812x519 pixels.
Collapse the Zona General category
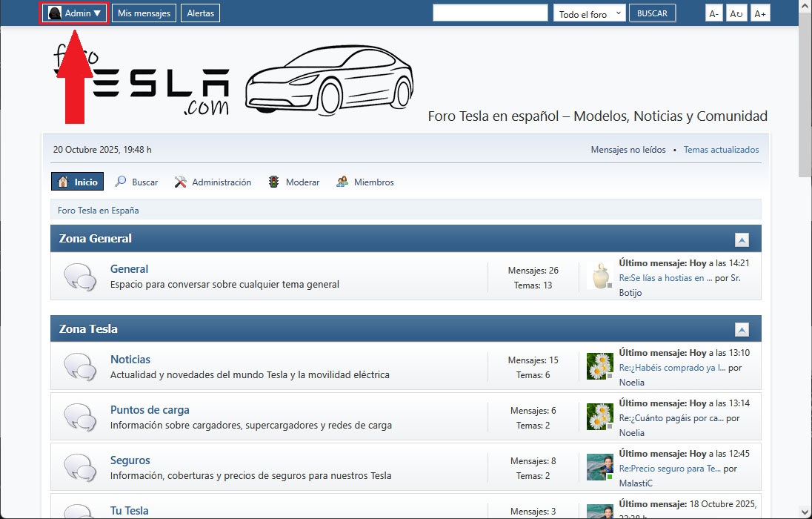coord(742,239)
